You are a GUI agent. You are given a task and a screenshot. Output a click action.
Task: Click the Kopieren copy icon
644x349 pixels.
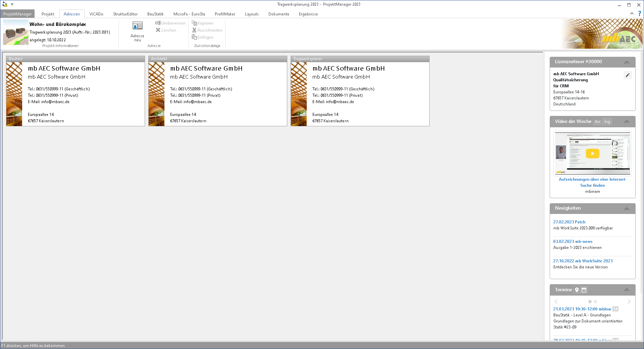pyautogui.click(x=194, y=23)
